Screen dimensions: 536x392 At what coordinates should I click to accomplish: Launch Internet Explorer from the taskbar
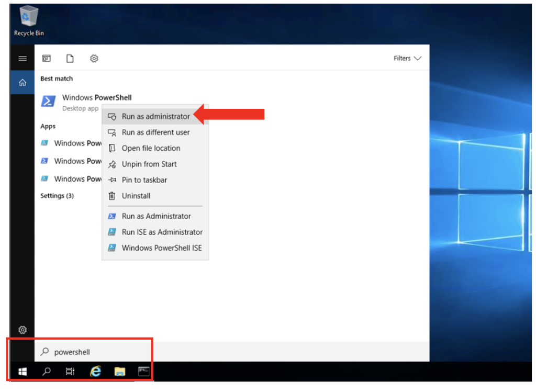coord(95,371)
